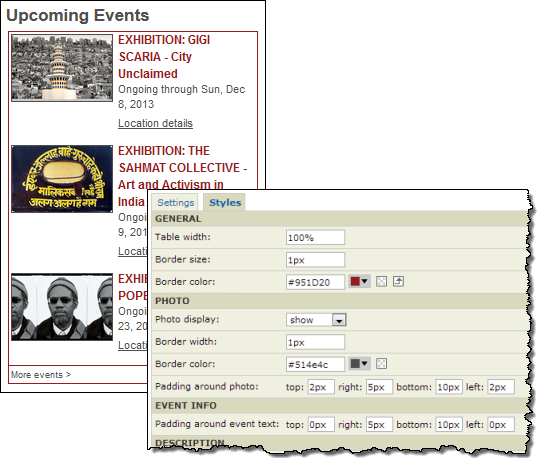
Task: Click the apply-upward icon in General border color row
Action: (x=398, y=282)
